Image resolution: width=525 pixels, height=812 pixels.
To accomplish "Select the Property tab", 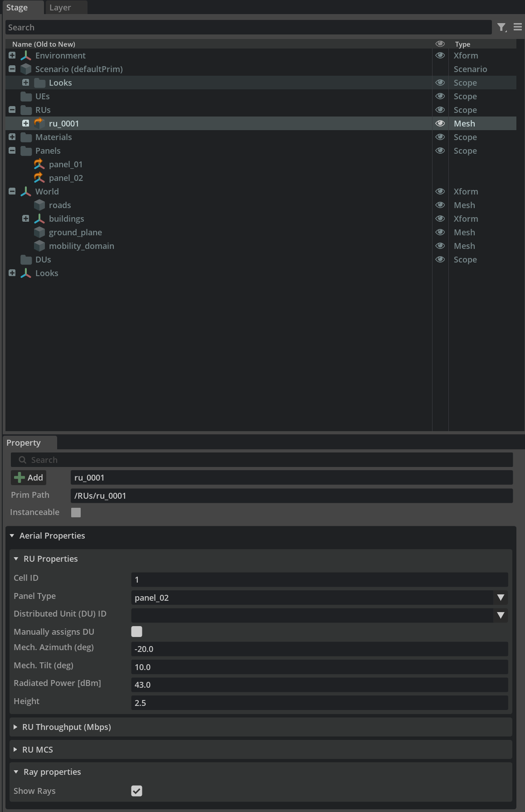I will pyautogui.click(x=24, y=443).
